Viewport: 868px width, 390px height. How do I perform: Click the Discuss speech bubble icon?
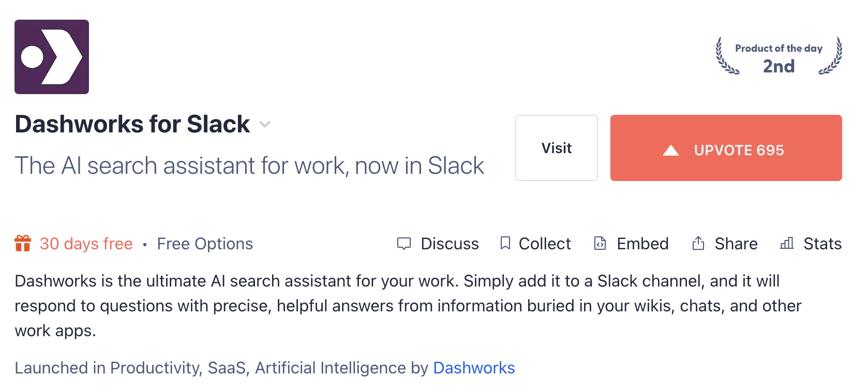pos(404,244)
